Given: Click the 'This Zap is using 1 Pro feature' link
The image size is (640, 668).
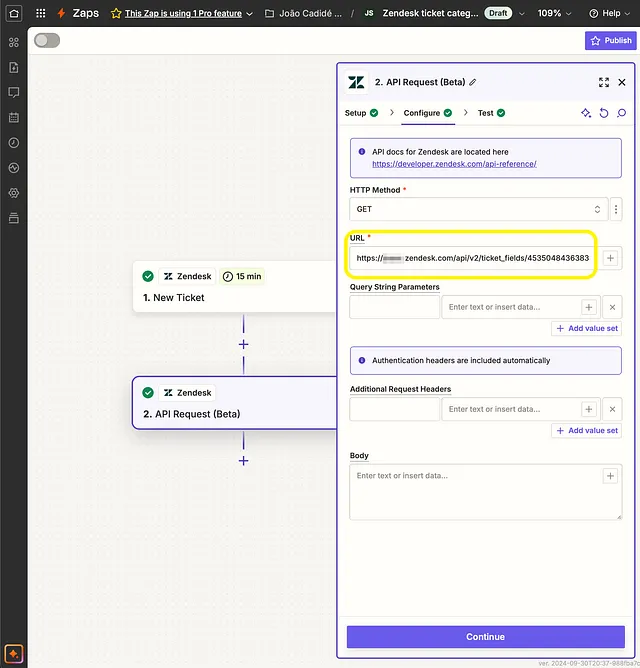Looking at the screenshot, I should pyautogui.click(x=183, y=14).
